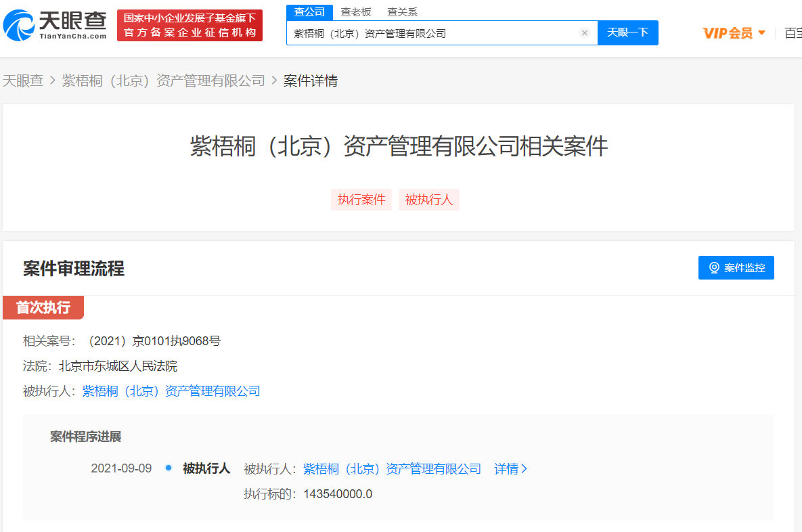Open company link in the 2021-09-09 progress row
The height and width of the screenshot is (532, 802).
[392, 469]
